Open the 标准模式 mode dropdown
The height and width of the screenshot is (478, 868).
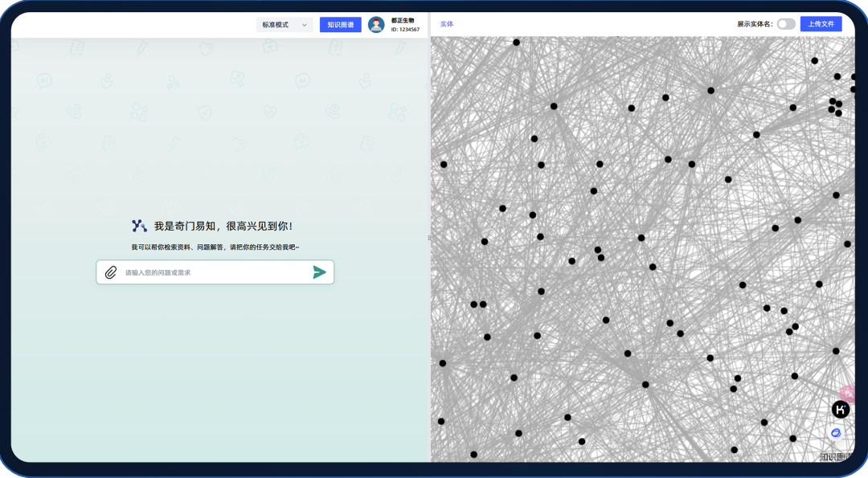pos(285,25)
